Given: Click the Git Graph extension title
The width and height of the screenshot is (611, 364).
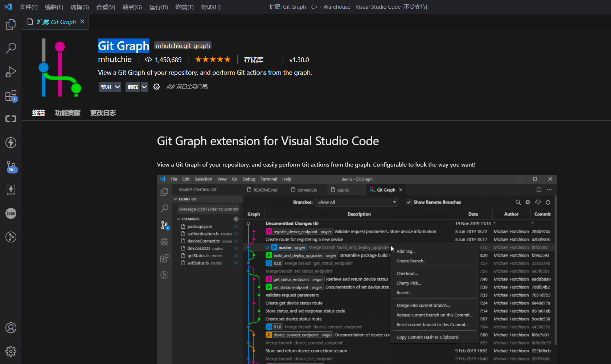Looking at the screenshot, I should 124,46.
